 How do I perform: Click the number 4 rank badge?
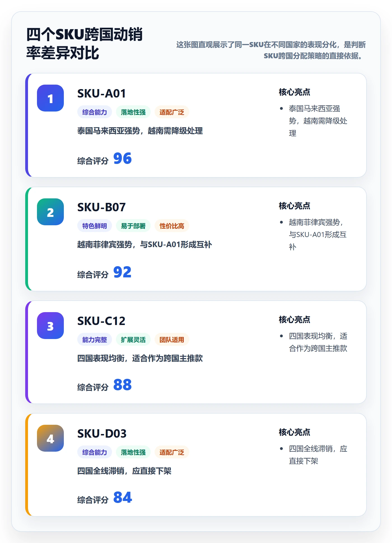click(50, 438)
